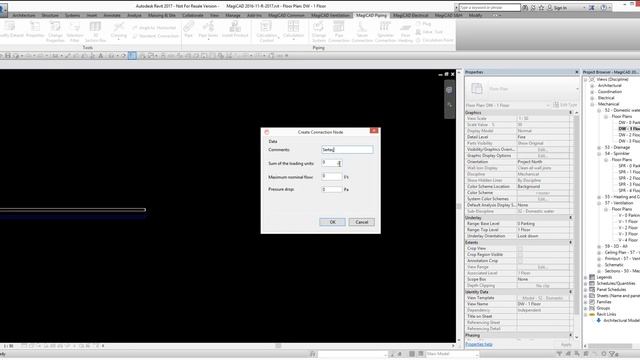This screenshot has width=640, height=360.
Task: Click the Pressure drop input field
Action: (x=331, y=189)
